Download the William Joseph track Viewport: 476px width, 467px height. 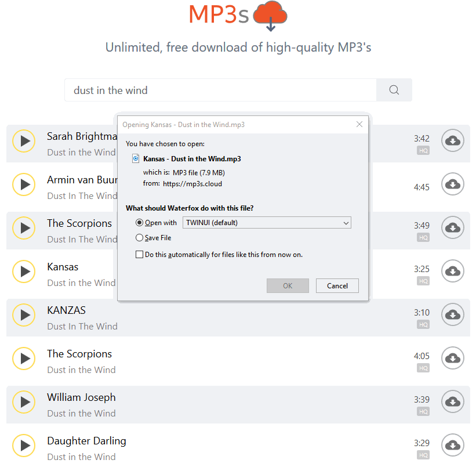tap(452, 402)
